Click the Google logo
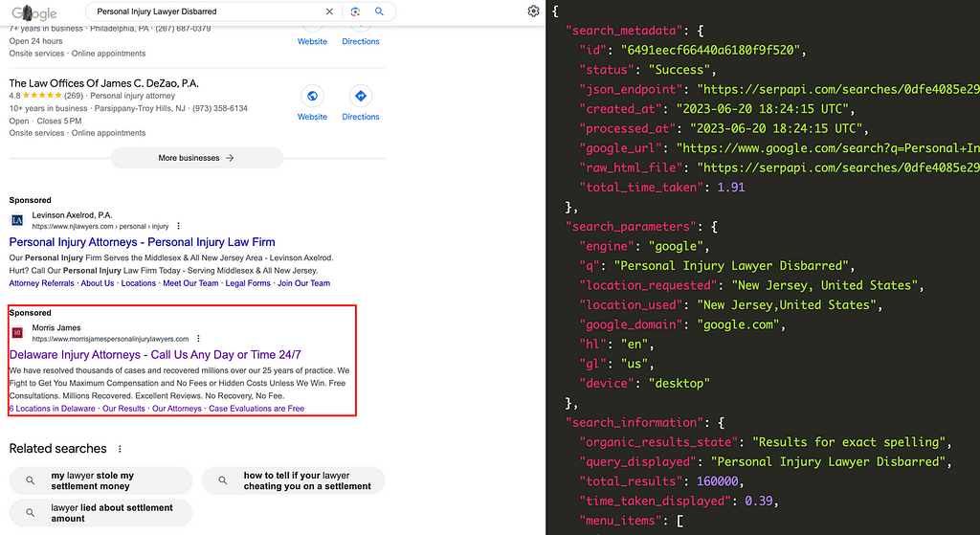 coord(34,11)
